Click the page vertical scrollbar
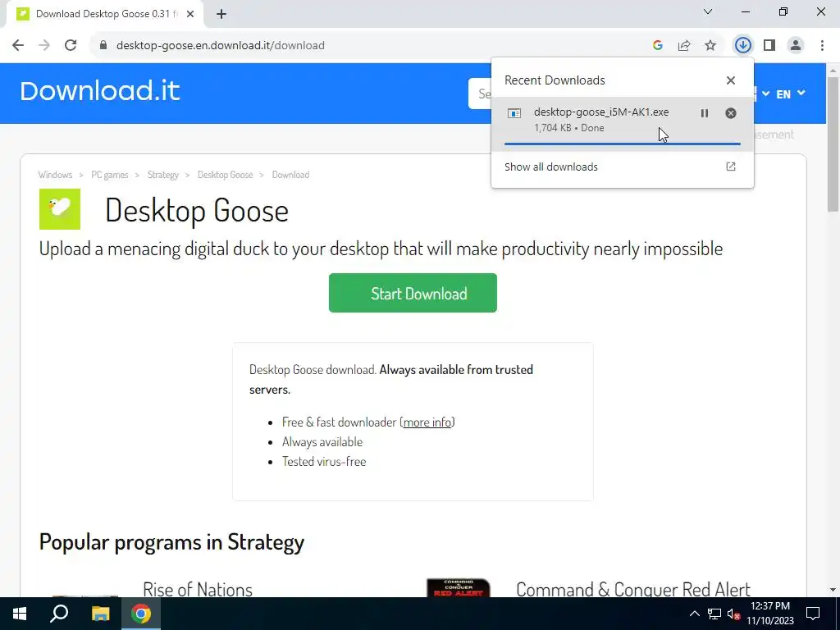840x630 pixels. coord(833,144)
